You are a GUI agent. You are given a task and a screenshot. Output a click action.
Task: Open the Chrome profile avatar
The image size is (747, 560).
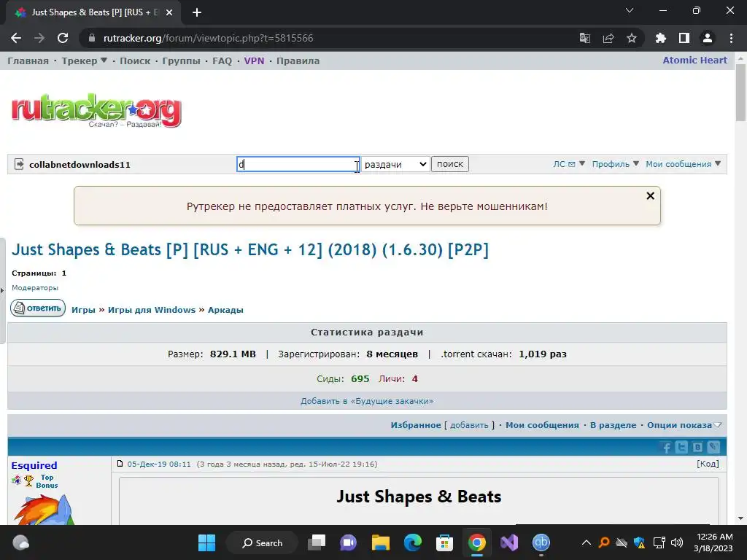[x=708, y=38]
